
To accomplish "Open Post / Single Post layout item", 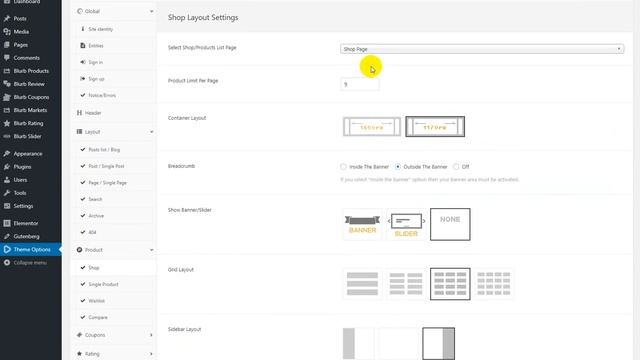I will tap(113, 166).
